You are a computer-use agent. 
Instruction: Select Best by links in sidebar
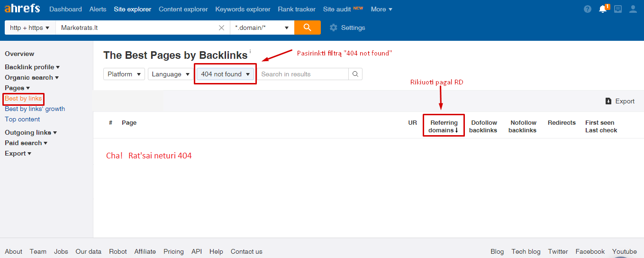(x=23, y=98)
